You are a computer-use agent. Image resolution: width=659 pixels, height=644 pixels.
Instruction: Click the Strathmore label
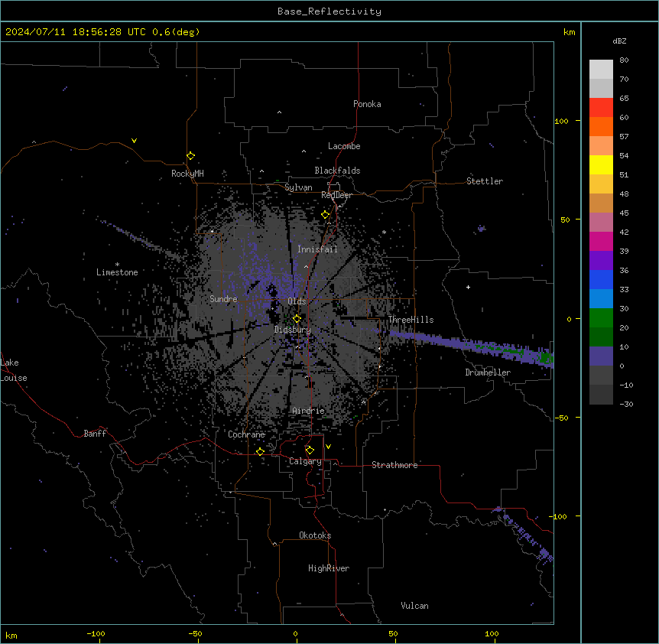[394, 465]
